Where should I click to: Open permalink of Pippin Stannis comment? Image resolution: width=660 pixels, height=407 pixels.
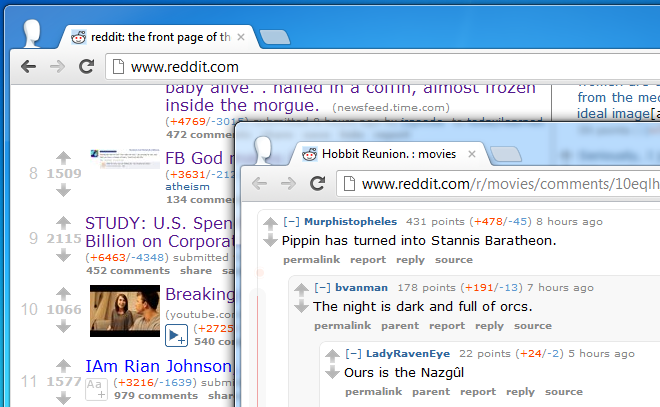[x=311, y=260]
